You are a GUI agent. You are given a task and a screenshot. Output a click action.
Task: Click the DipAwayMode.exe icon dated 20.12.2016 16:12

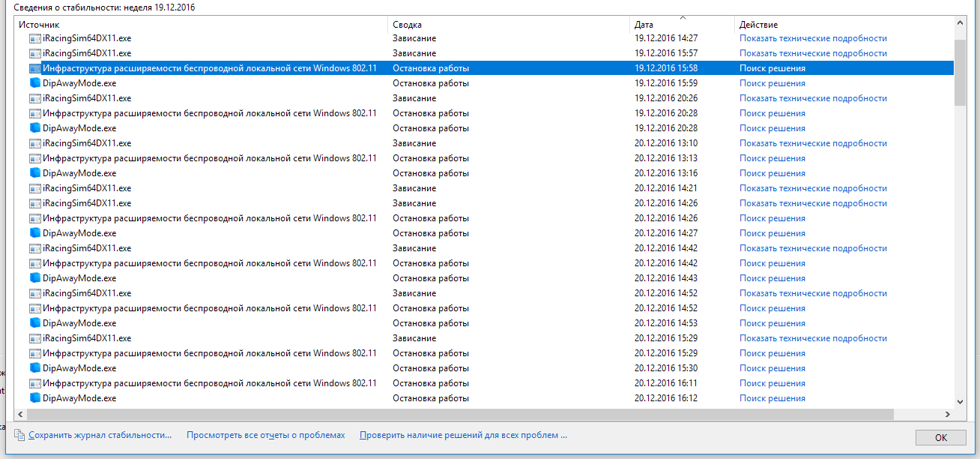[35, 398]
